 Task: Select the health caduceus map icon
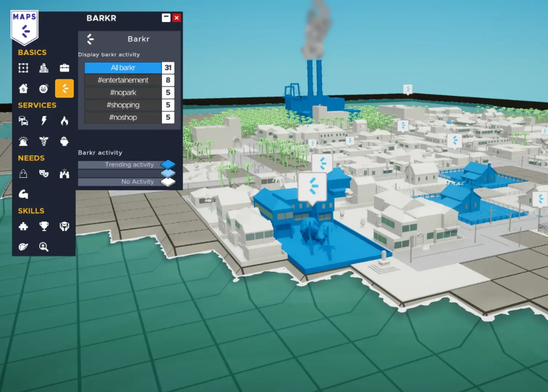(44, 141)
